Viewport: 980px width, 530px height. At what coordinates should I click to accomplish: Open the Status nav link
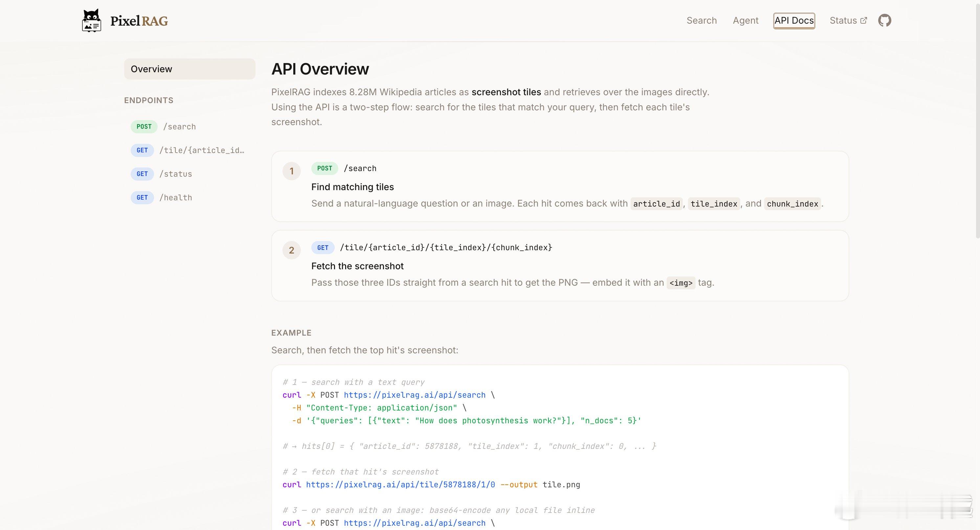tap(848, 21)
